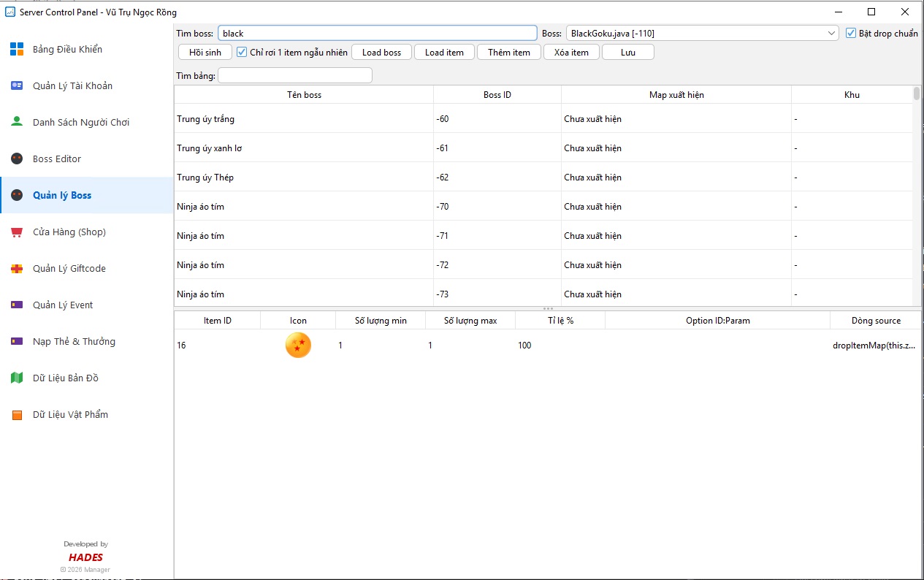
Task: Select the Trung úy trắng row
Action: [543, 118]
